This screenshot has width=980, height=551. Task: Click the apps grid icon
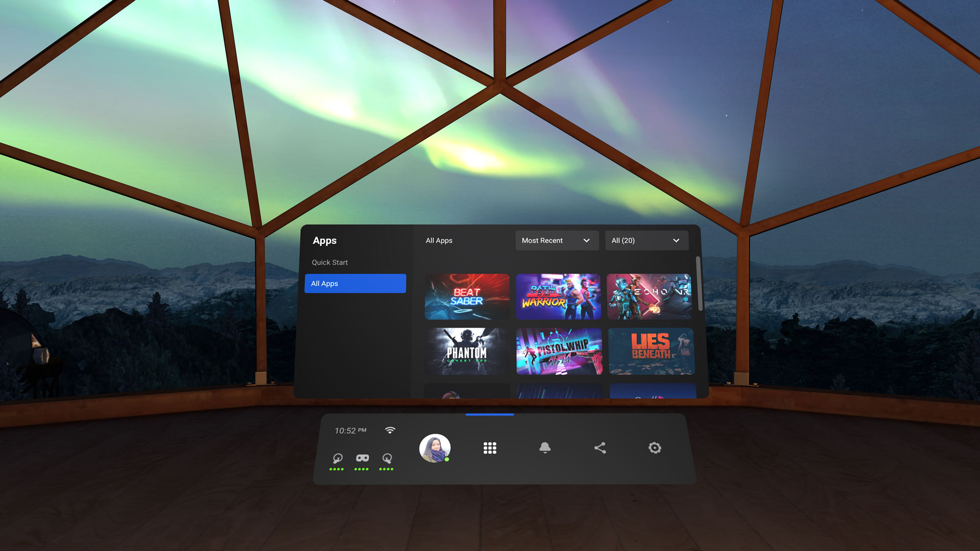489,447
